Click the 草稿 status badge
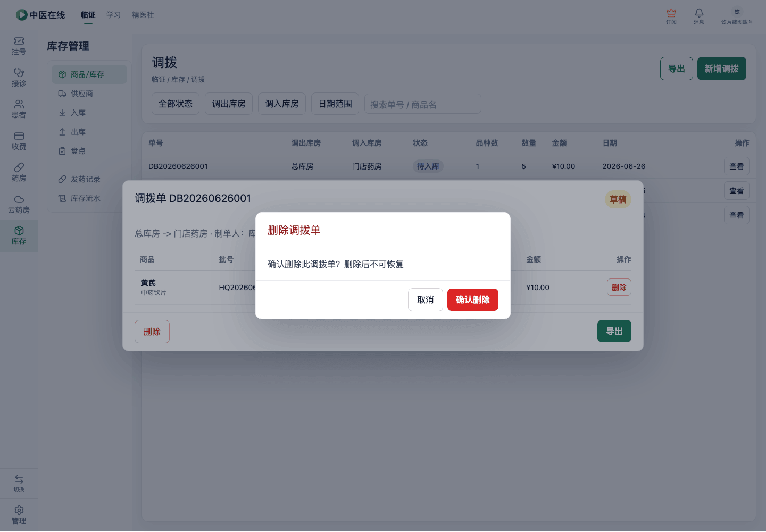This screenshot has width=766, height=532. click(618, 199)
